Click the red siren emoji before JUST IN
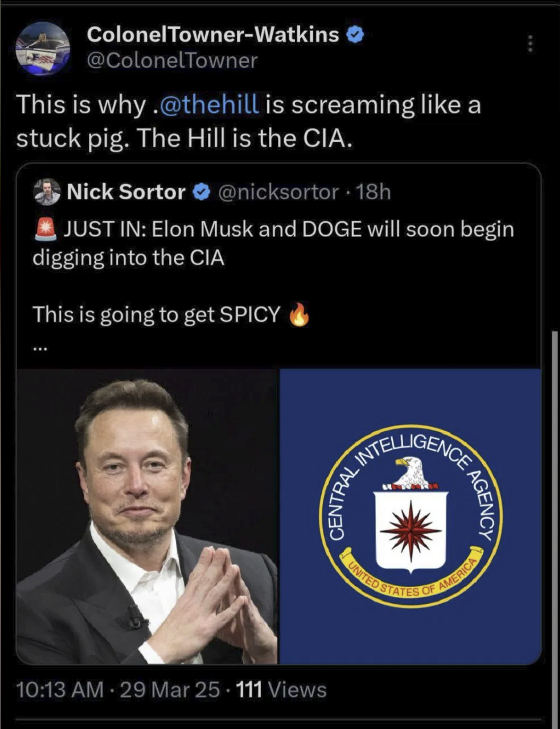Viewport: 560px width, 729px height. click(46, 229)
